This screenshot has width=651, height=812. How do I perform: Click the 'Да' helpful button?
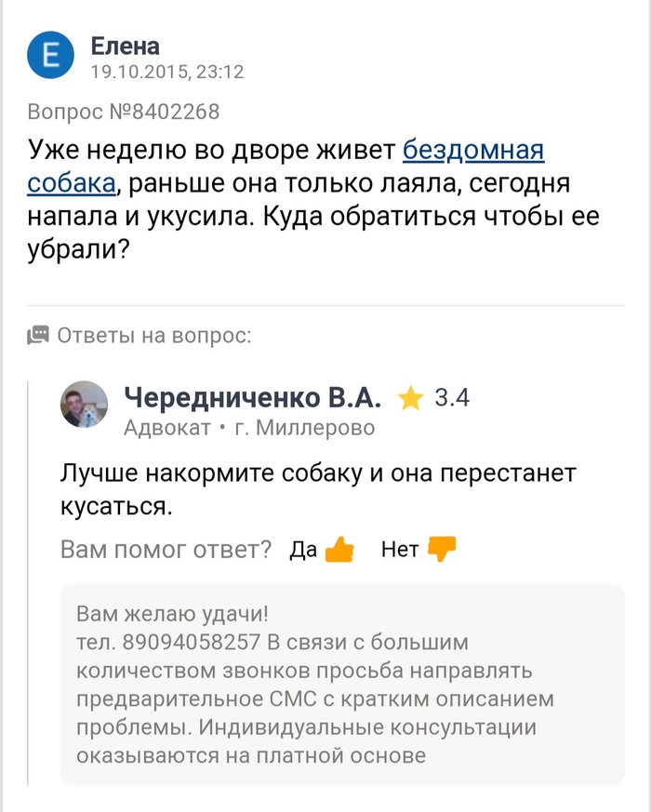(x=302, y=549)
